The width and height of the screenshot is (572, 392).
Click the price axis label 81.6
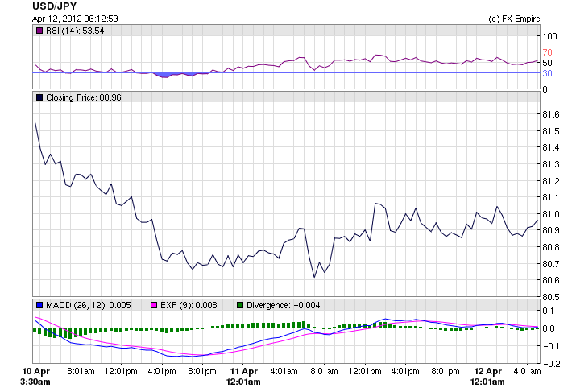(x=551, y=115)
